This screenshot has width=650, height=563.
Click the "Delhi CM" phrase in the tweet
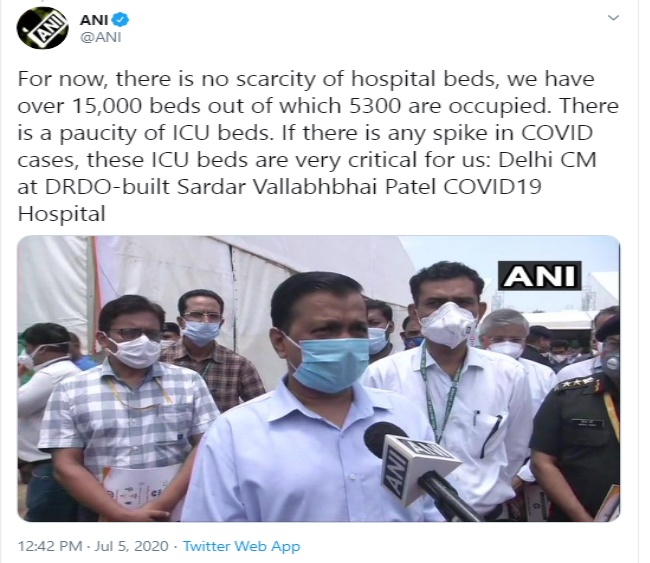pyautogui.click(x=547, y=160)
